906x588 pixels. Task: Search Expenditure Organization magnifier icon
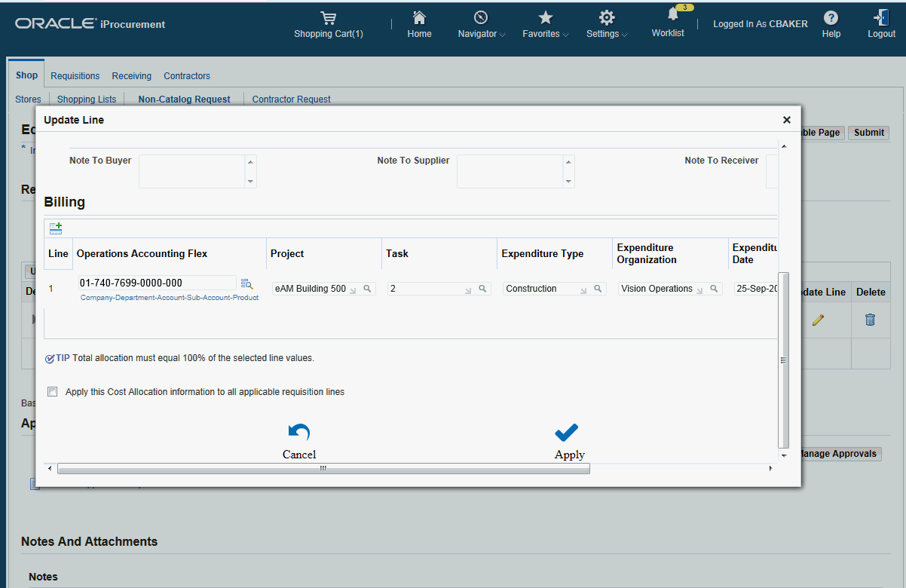pos(713,289)
